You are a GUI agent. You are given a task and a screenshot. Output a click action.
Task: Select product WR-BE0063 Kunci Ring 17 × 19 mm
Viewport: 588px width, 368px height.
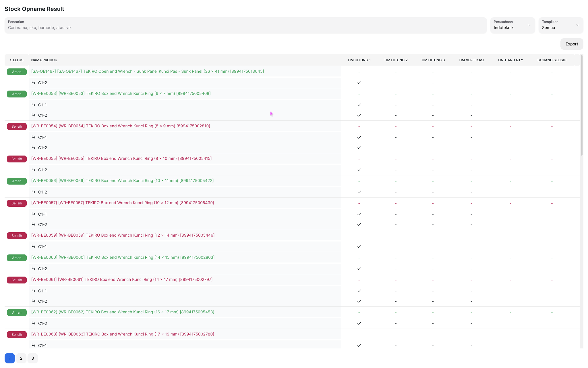coord(123,334)
